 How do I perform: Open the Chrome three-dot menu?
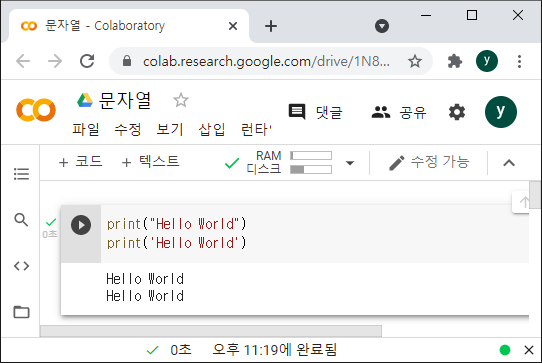(x=519, y=62)
